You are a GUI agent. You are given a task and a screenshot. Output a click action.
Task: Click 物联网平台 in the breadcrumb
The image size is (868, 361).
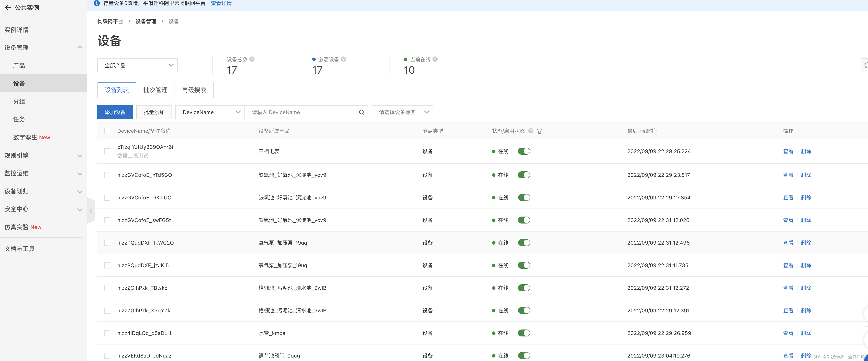pos(110,22)
